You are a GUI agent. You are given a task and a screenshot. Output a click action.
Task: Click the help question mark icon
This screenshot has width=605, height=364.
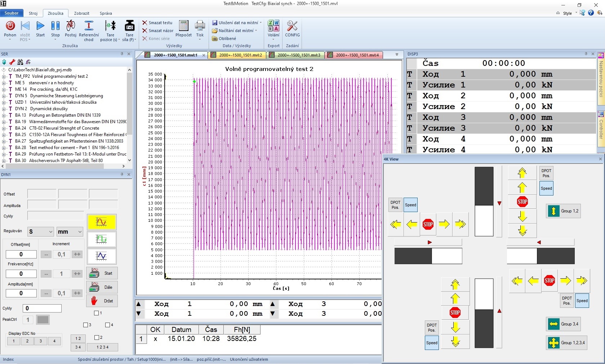(591, 13)
